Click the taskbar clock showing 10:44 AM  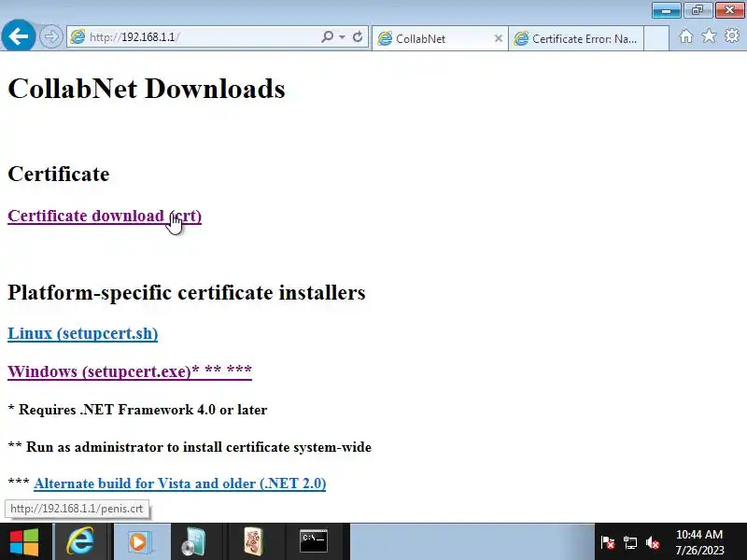pyautogui.click(x=699, y=542)
